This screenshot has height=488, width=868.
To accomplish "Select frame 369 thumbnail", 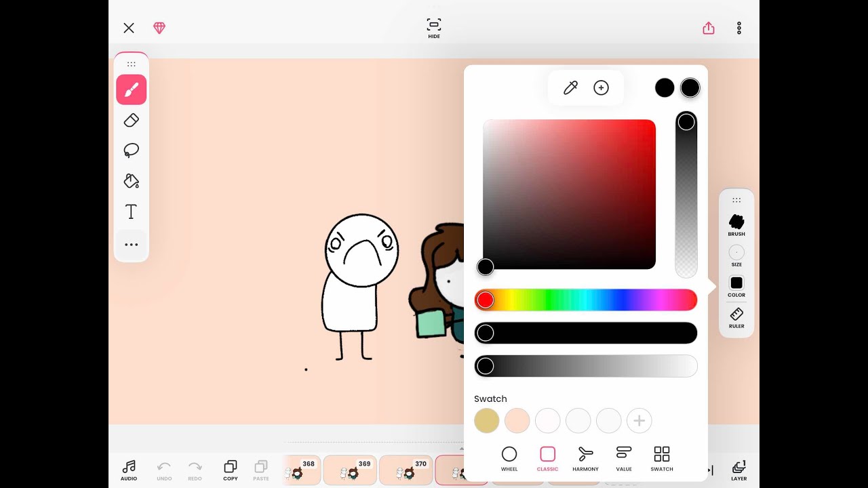I will tap(350, 470).
